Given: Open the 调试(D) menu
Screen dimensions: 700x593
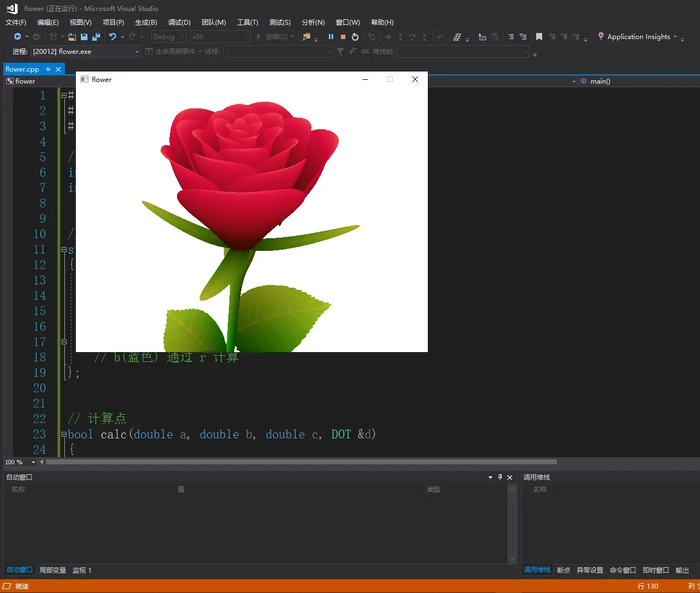Looking at the screenshot, I should [x=179, y=23].
